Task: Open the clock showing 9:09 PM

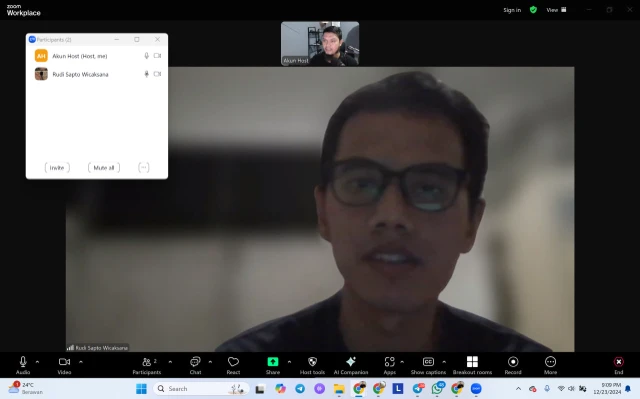Action: [607, 388]
